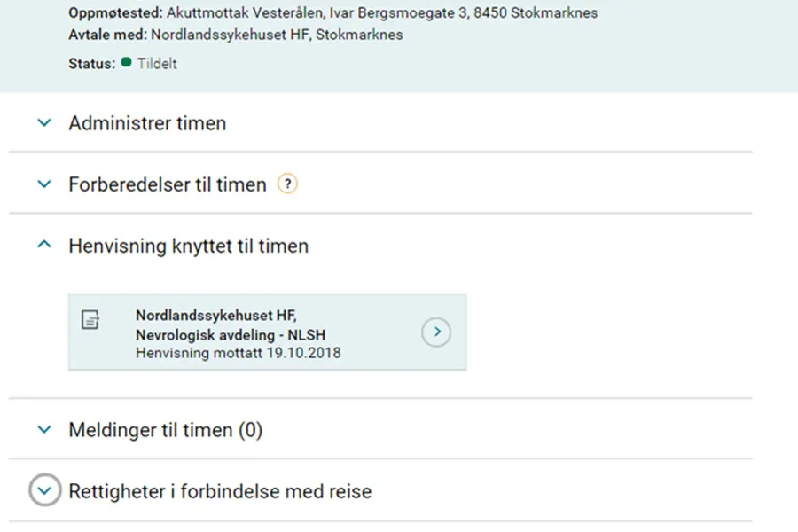Click the Avtale med Nordlandssykehuset HF line

[x=235, y=35]
